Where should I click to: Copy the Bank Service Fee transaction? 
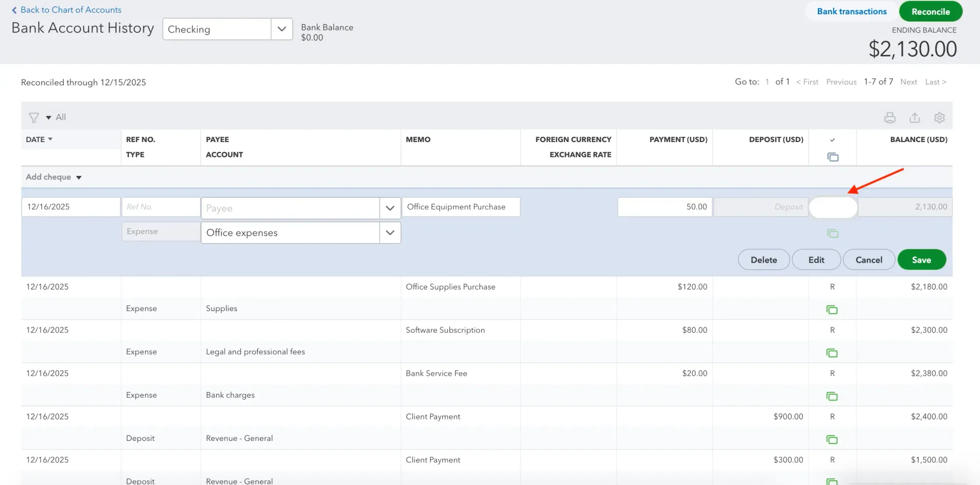click(x=832, y=395)
